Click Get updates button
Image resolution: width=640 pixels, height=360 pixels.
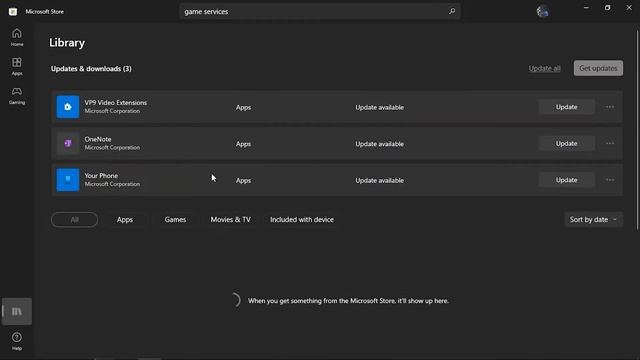tap(598, 68)
